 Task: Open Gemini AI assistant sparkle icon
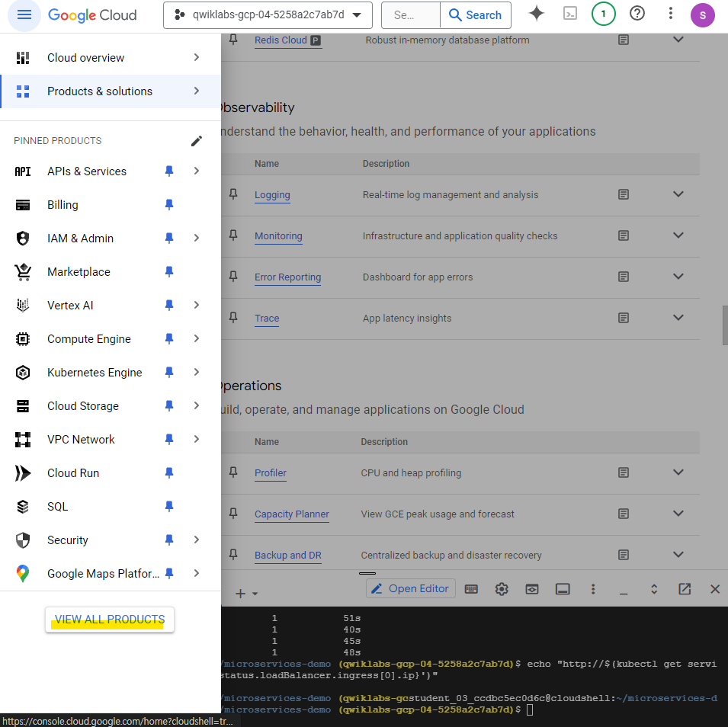pyautogui.click(x=536, y=14)
